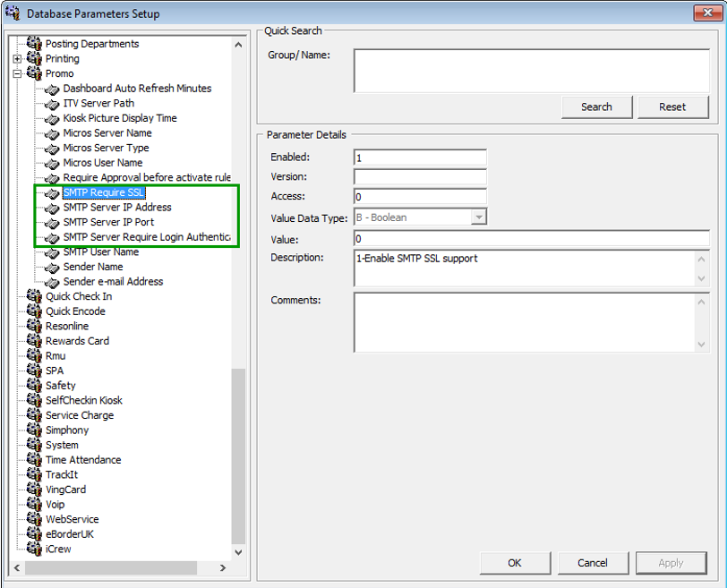
Task: Collapse the Promo tree node
Action: [x=17, y=73]
